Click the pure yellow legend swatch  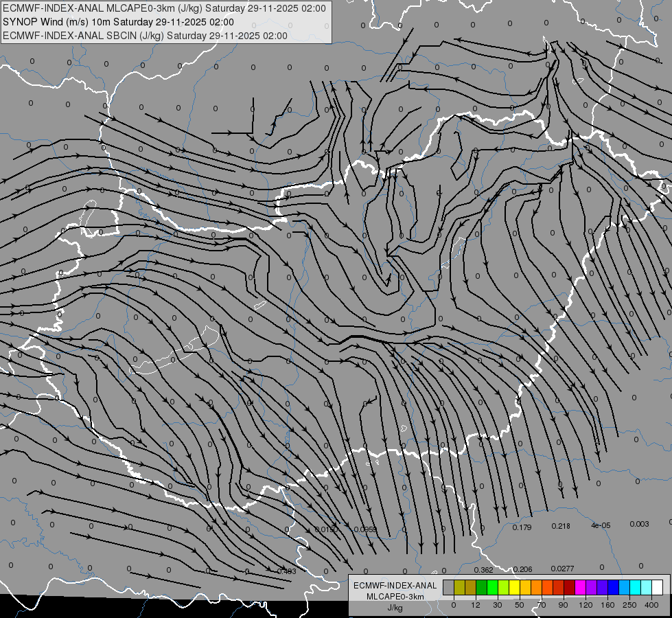(514, 587)
